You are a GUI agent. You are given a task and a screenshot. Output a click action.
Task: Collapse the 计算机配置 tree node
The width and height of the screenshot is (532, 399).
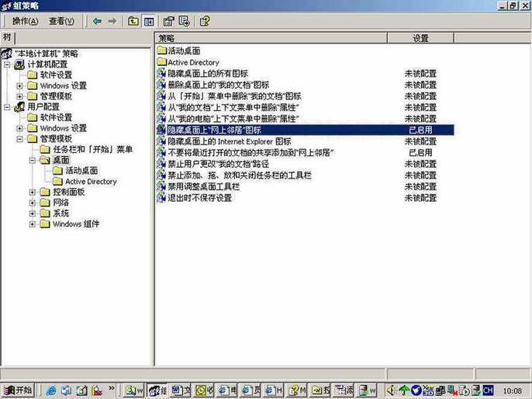click(8, 64)
